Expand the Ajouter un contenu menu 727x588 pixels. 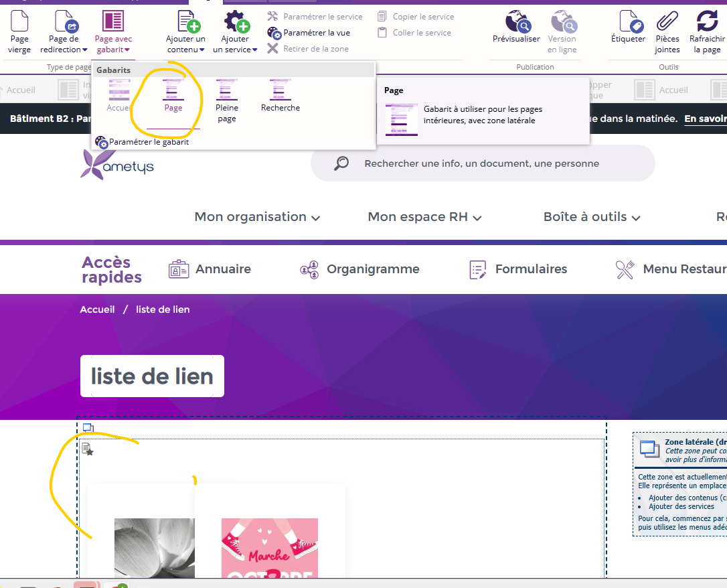click(185, 44)
